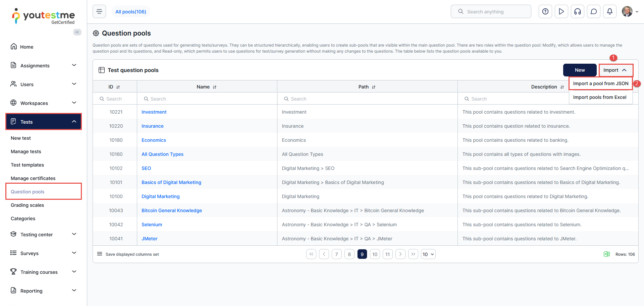Sort the table by Name column
644x306 pixels.
[215, 87]
